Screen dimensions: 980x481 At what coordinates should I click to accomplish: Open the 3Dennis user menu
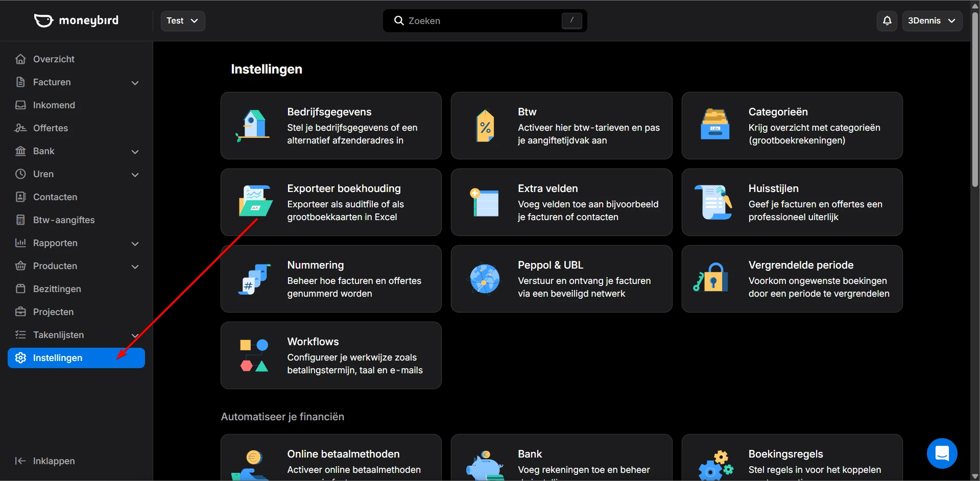931,21
